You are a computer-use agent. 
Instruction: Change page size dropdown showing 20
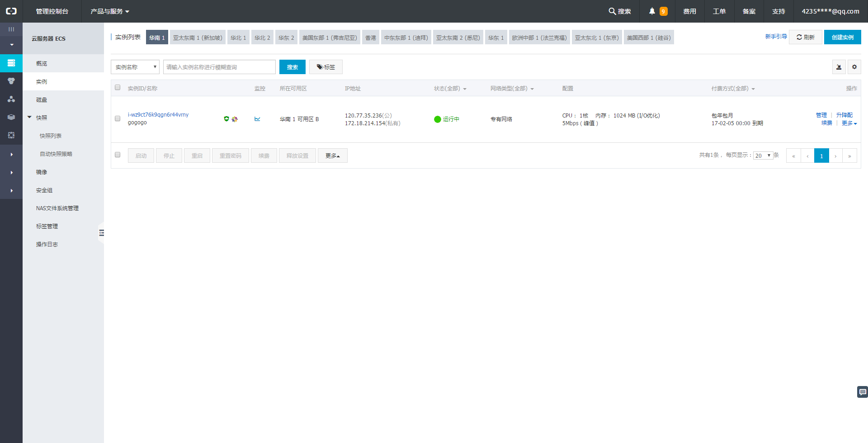tap(763, 156)
